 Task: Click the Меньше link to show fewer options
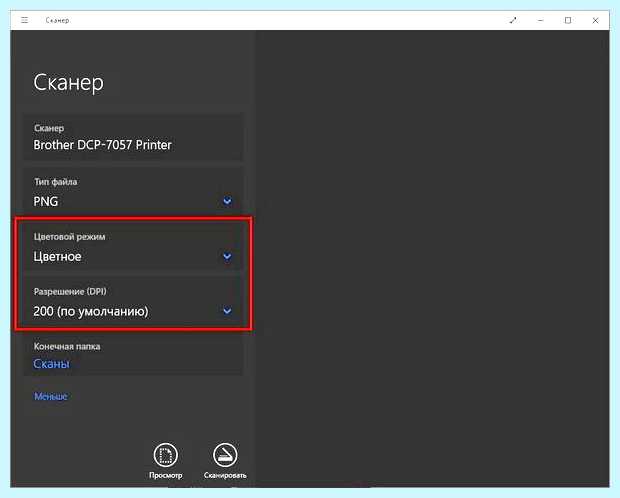(51, 396)
